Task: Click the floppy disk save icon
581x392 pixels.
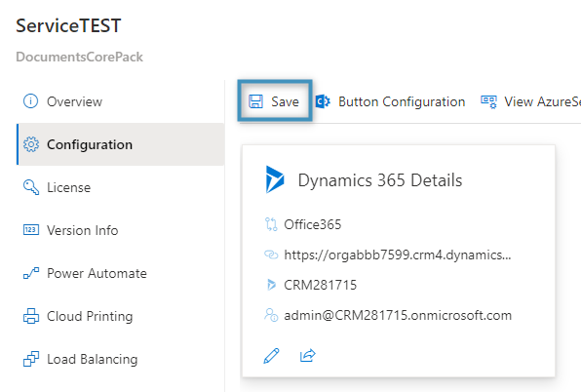Action: (x=255, y=101)
